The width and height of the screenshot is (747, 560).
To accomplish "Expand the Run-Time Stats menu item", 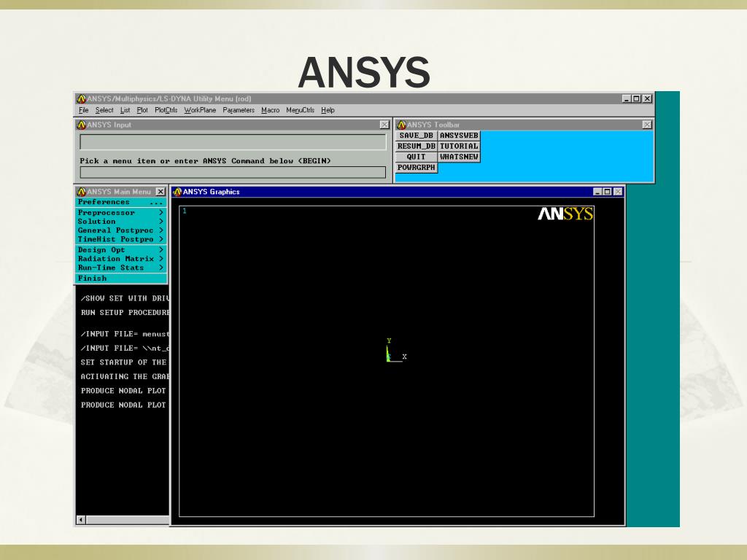I will click(x=121, y=268).
